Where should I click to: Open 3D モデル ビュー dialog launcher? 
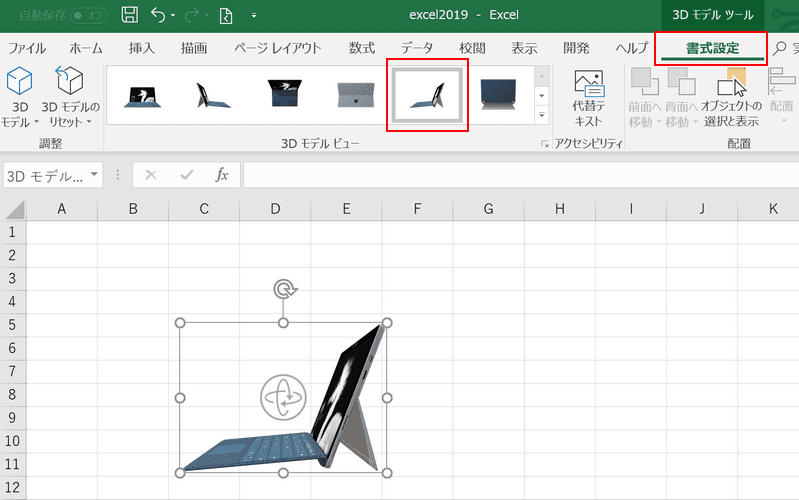[x=545, y=144]
